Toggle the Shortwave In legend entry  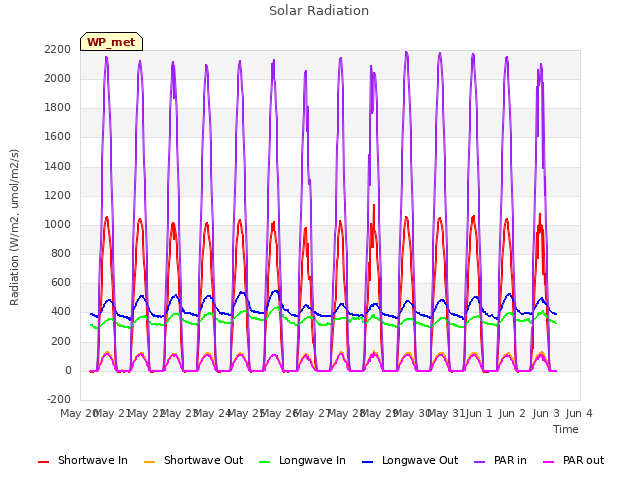point(83,460)
